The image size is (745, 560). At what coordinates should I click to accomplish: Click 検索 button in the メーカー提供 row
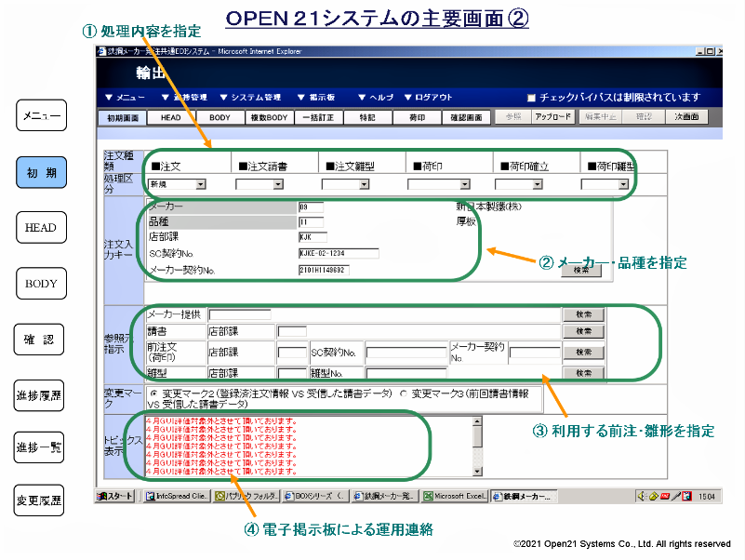584,314
